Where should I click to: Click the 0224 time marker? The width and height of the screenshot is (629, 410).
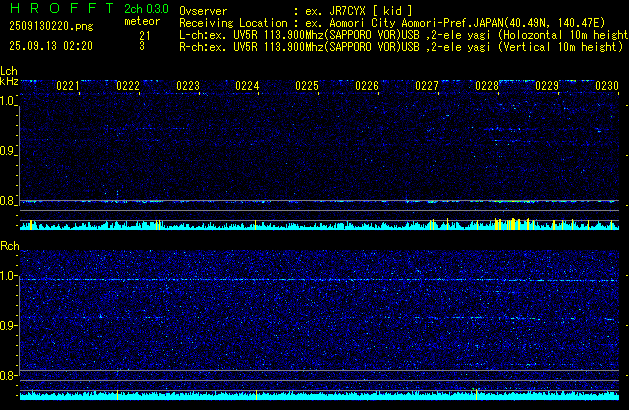click(x=247, y=86)
